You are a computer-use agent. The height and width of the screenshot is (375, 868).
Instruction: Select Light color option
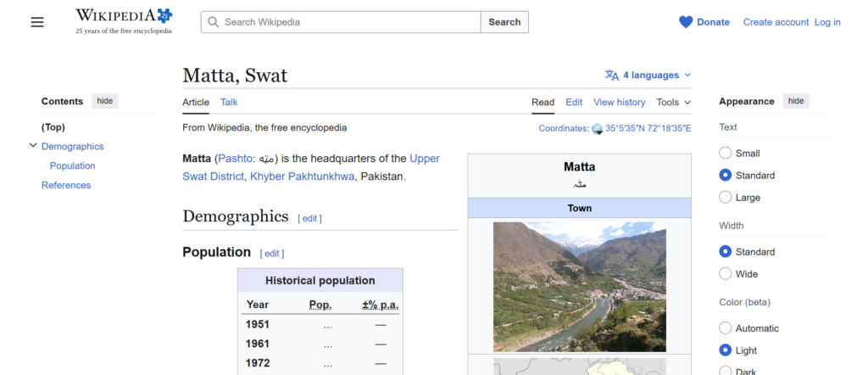coord(726,350)
